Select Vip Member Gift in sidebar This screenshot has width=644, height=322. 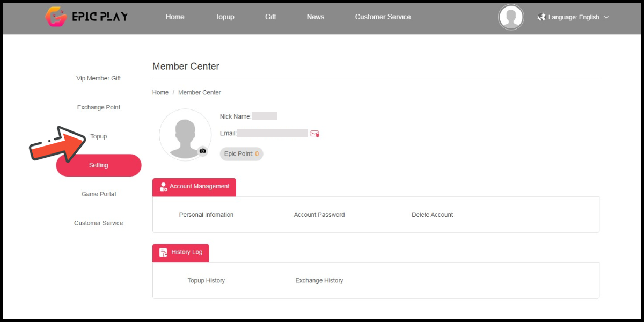pos(99,78)
